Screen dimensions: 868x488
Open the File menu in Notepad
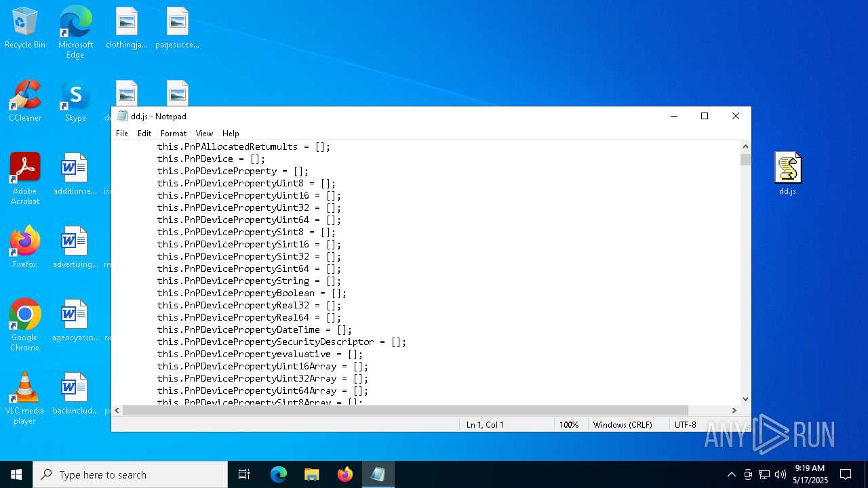[122, 134]
